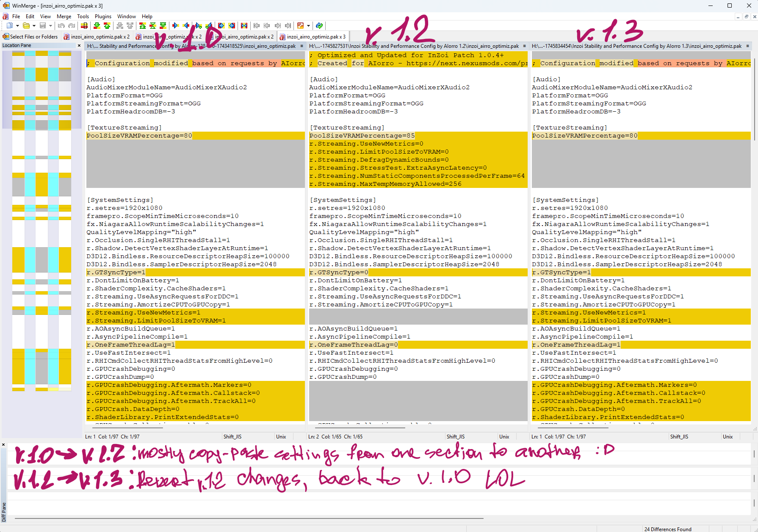Image resolution: width=758 pixels, height=532 pixels.
Task: Select the line difference icon
Action: click(84, 26)
